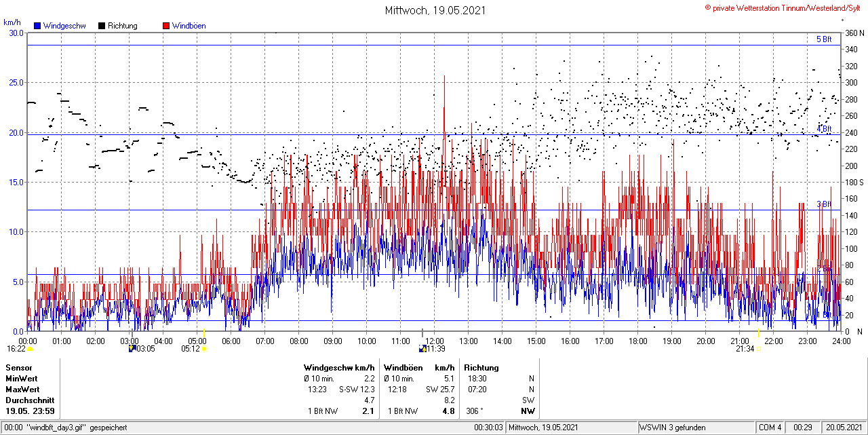Click the COM 4 status bar field
Image resolution: width=868 pixels, height=435 pixels.
click(x=770, y=428)
